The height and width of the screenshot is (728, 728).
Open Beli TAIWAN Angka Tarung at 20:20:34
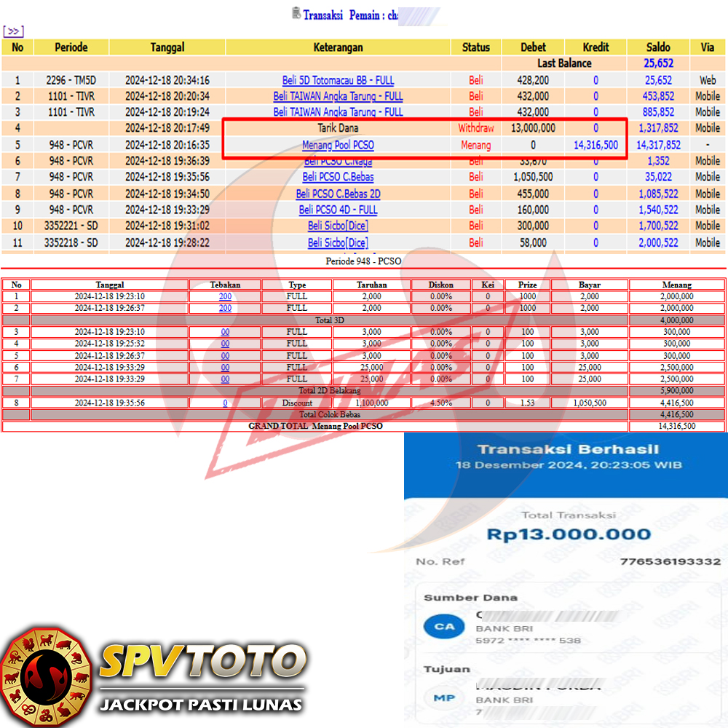(x=338, y=96)
